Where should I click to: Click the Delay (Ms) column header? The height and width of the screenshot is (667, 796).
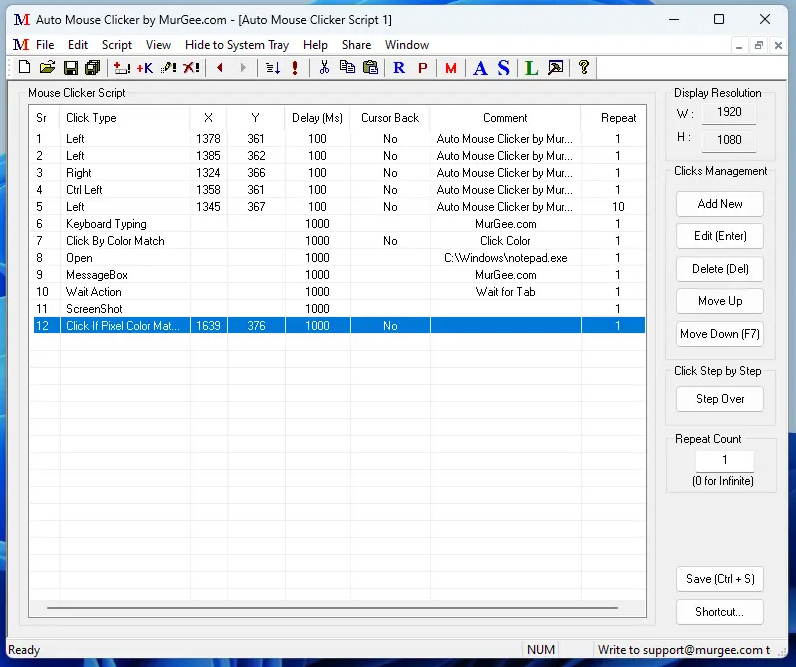point(317,118)
